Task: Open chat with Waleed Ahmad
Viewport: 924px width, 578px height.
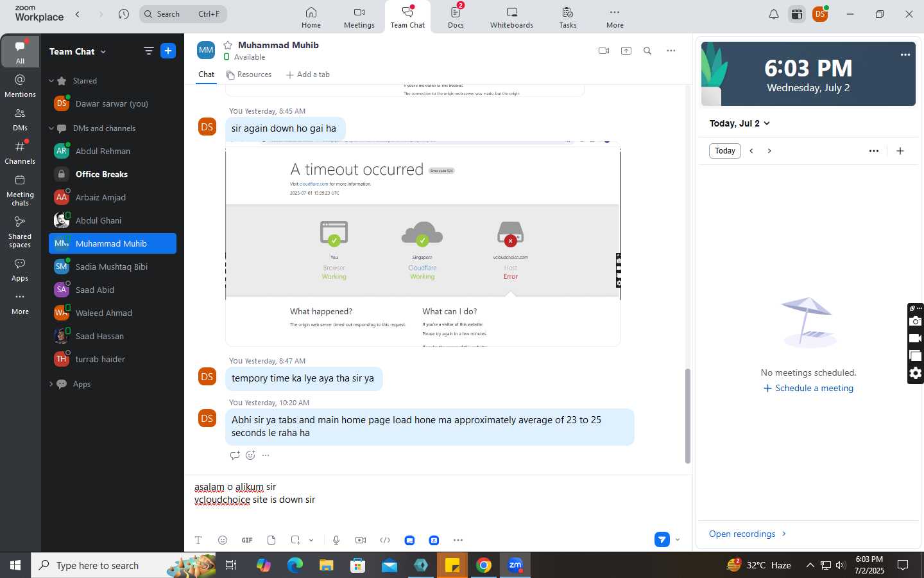Action: 112,313
